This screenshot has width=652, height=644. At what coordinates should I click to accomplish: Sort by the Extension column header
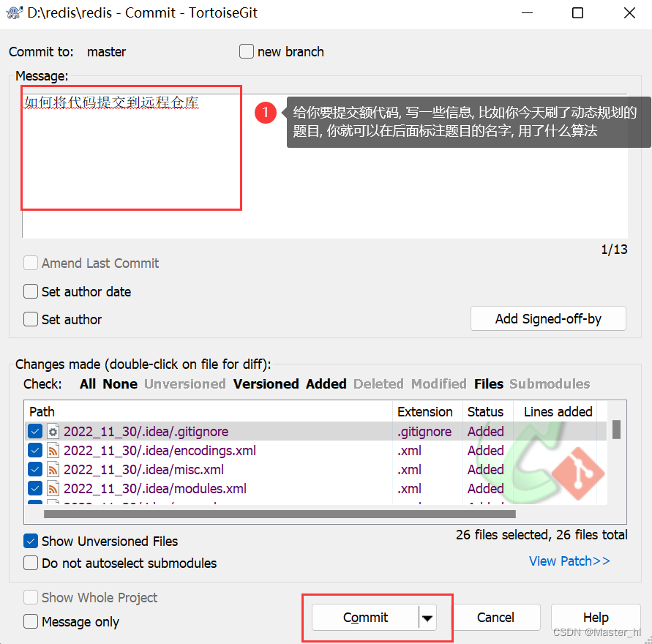(427, 411)
